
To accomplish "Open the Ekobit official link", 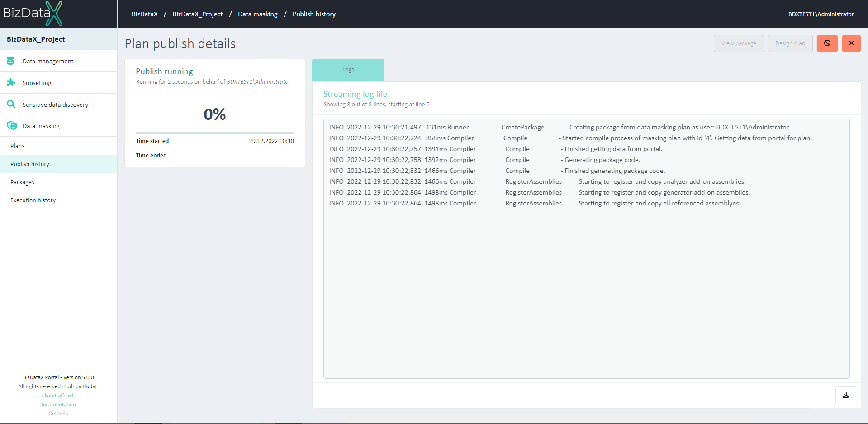I will click(x=57, y=395).
